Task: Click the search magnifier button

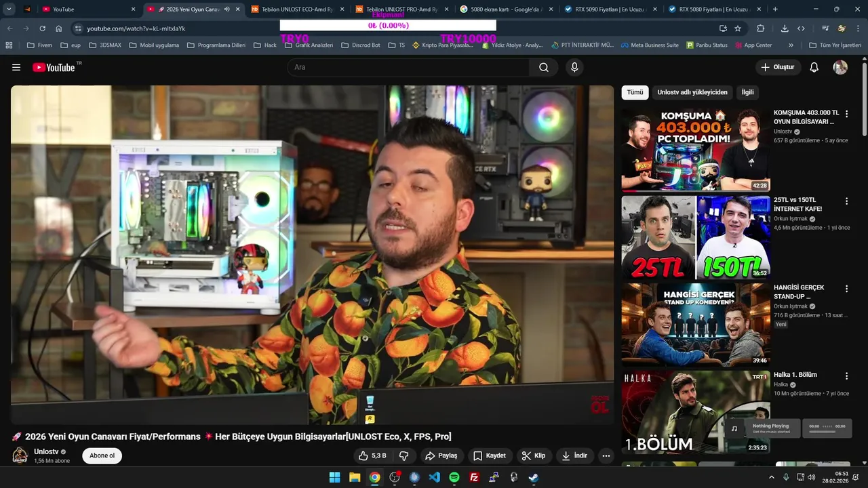Action: [544, 67]
